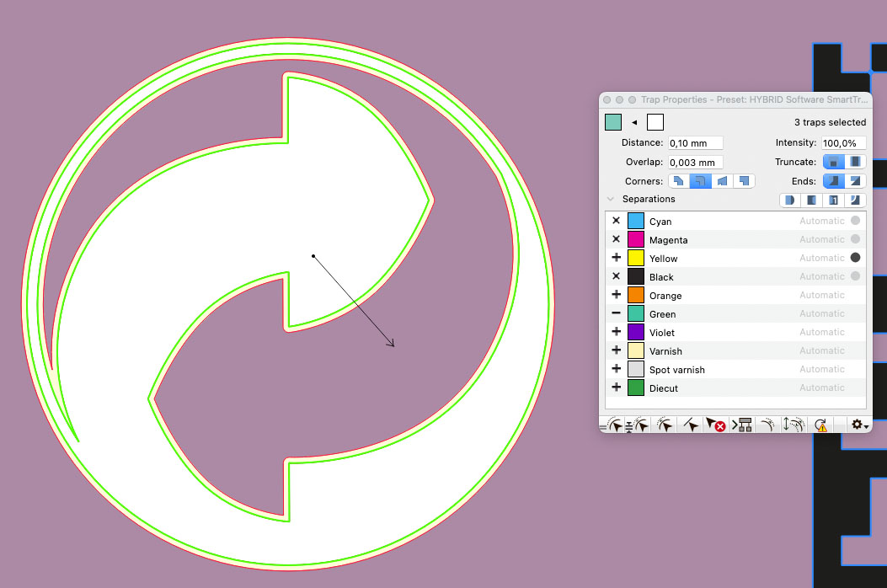Open the Automatic dropdown for Orange
This screenshot has height=588, width=887.
pyautogui.click(x=822, y=295)
